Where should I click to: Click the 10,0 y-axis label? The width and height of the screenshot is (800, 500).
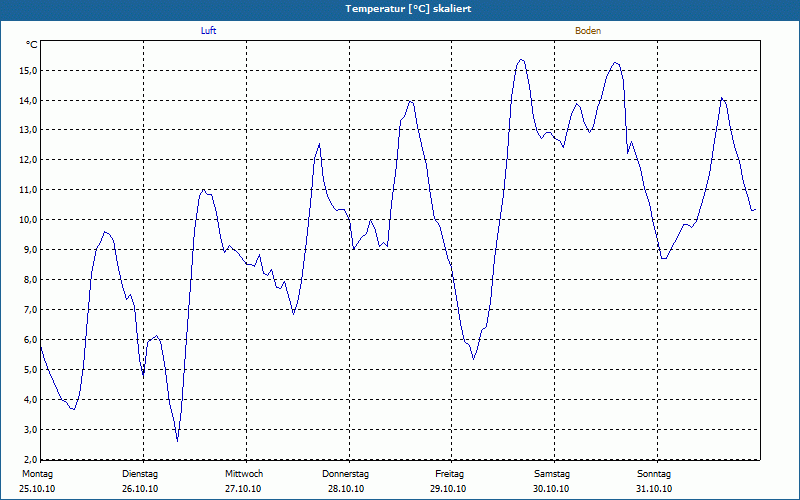coord(28,220)
